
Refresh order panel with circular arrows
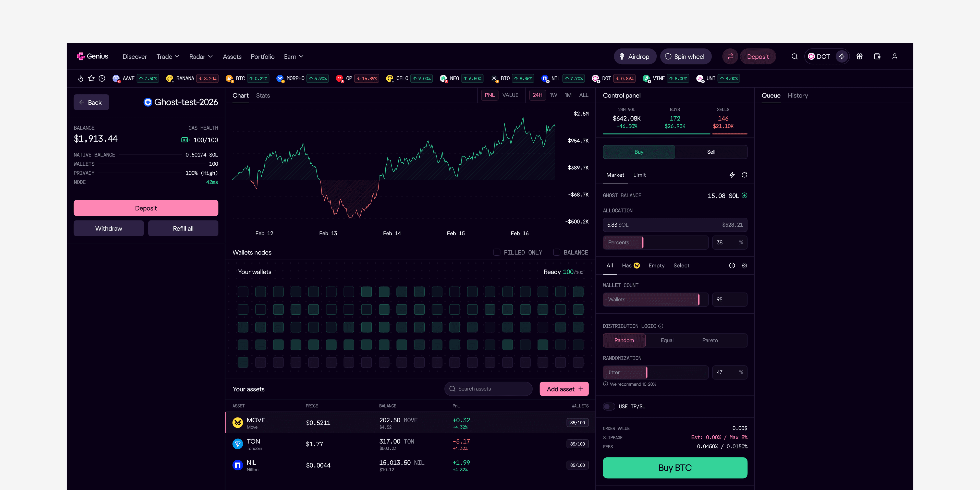(744, 175)
